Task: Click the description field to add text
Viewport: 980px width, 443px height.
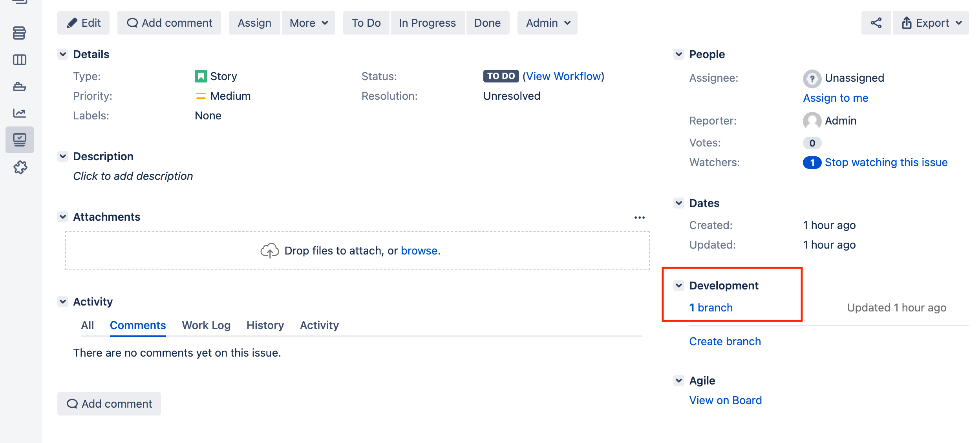Action: 133,176
